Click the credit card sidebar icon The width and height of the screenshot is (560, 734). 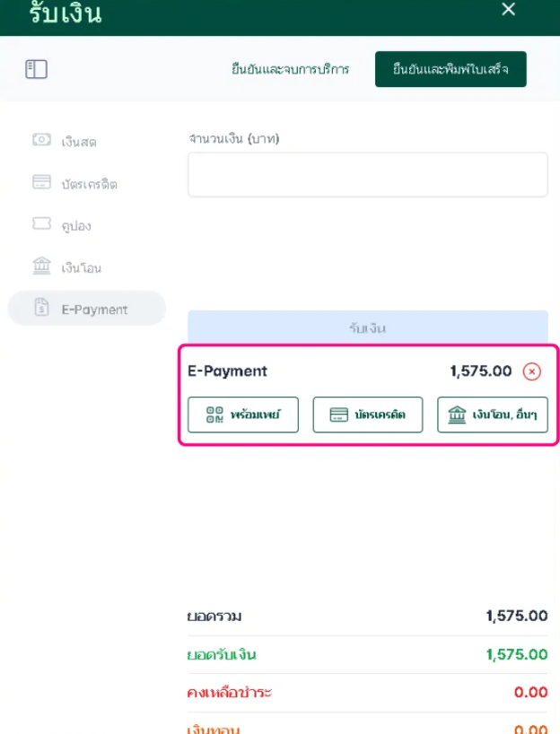pyautogui.click(x=41, y=183)
